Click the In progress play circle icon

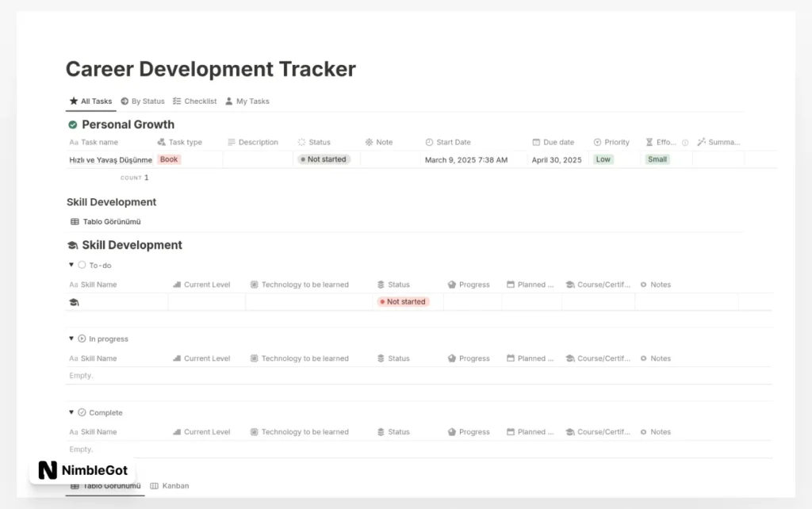[82, 339]
